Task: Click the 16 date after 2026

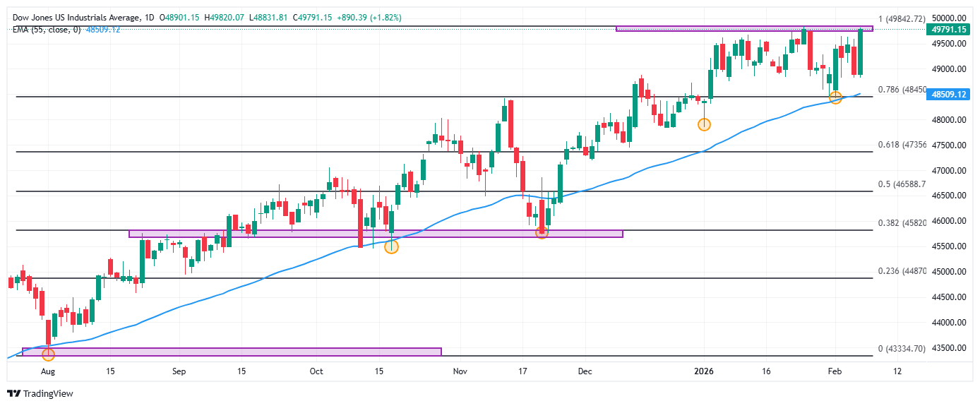Action: coord(767,371)
